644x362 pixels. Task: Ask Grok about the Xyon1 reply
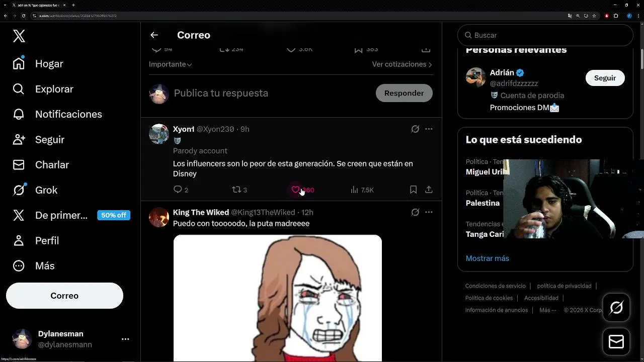[415, 129]
